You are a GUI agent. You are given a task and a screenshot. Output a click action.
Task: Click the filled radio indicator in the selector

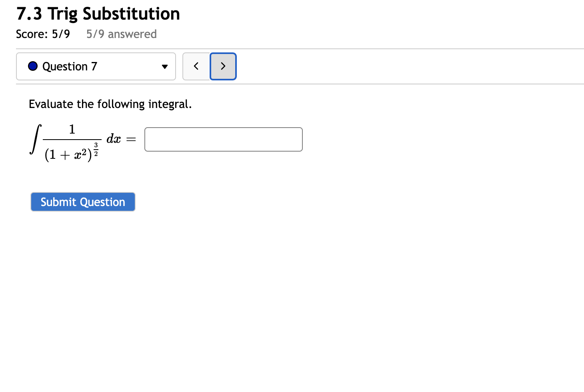(32, 66)
